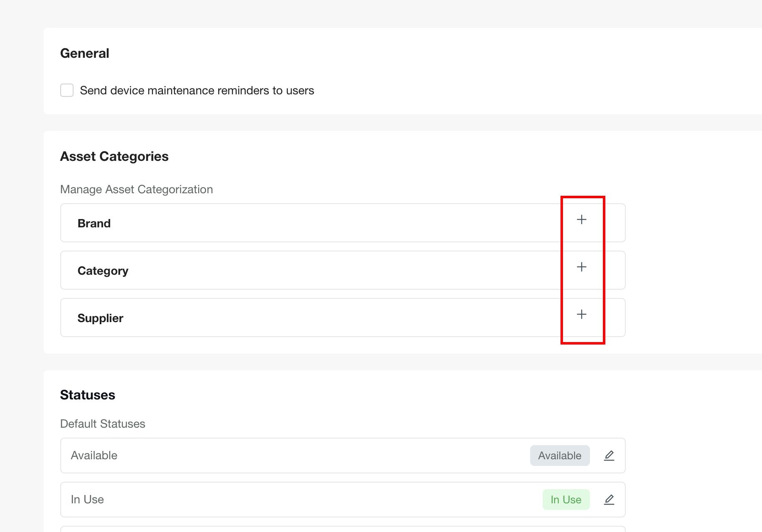Click the Asset Categories section heading

[114, 156]
